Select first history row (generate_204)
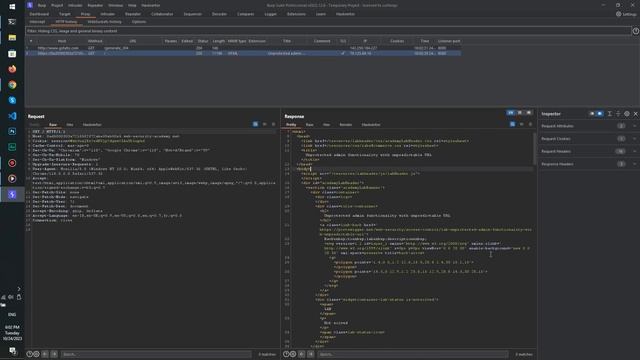The width and height of the screenshot is (640, 360). (244, 48)
